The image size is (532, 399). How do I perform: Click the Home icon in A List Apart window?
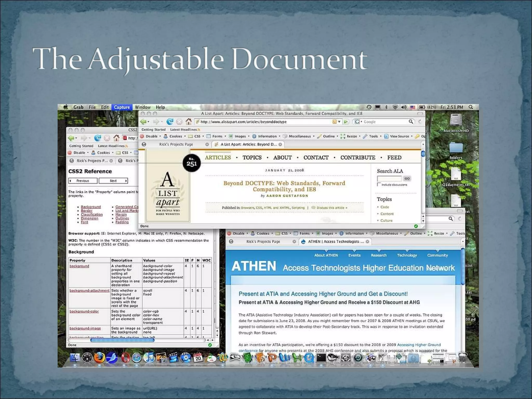(189, 122)
